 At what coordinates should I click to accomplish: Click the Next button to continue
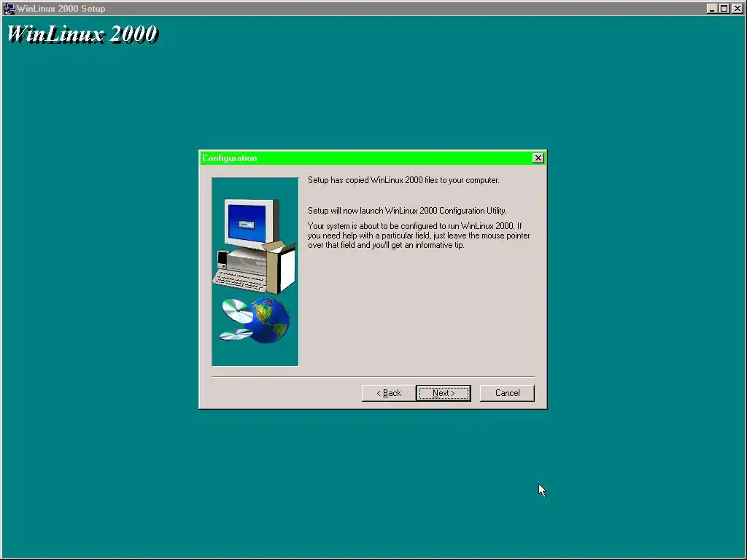[443, 393]
